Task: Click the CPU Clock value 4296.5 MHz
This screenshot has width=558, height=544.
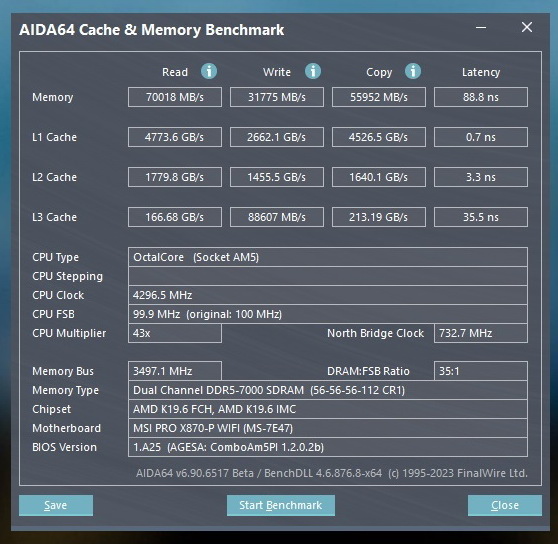Action: [x=328, y=295]
